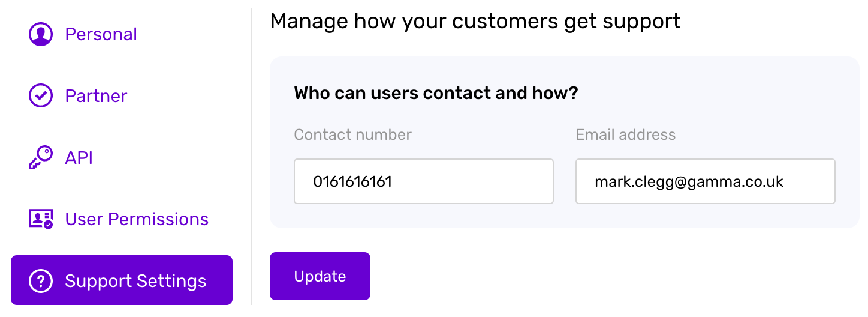The image size is (868, 317).
Task: Click the vertical divider beside the sidebar
Action: pyautogui.click(x=251, y=156)
